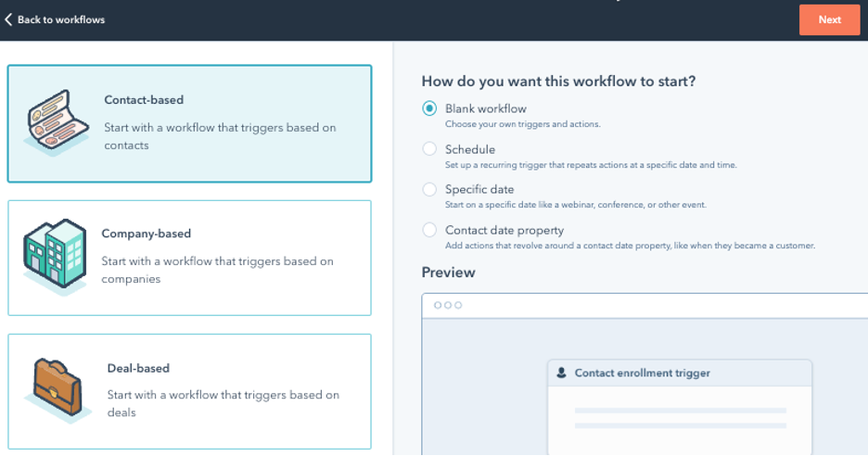Click the Company-based office building icon
The width and height of the screenshot is (868, 456).
click(55, 256)
